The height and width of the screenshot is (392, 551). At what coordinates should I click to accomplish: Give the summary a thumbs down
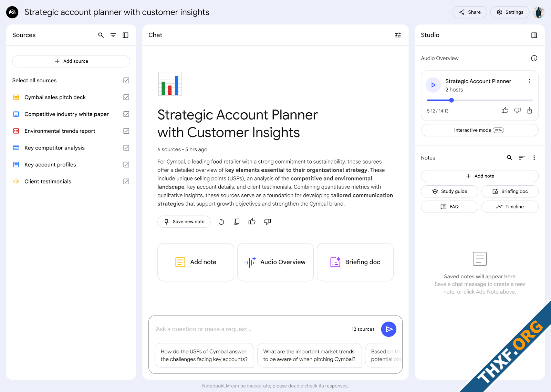(267, 222)
